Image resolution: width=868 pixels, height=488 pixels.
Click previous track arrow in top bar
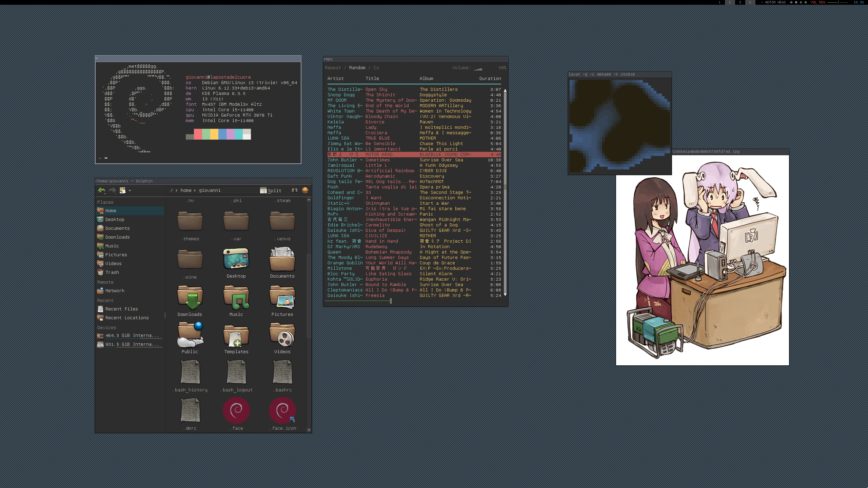click(x=791, y=2)
